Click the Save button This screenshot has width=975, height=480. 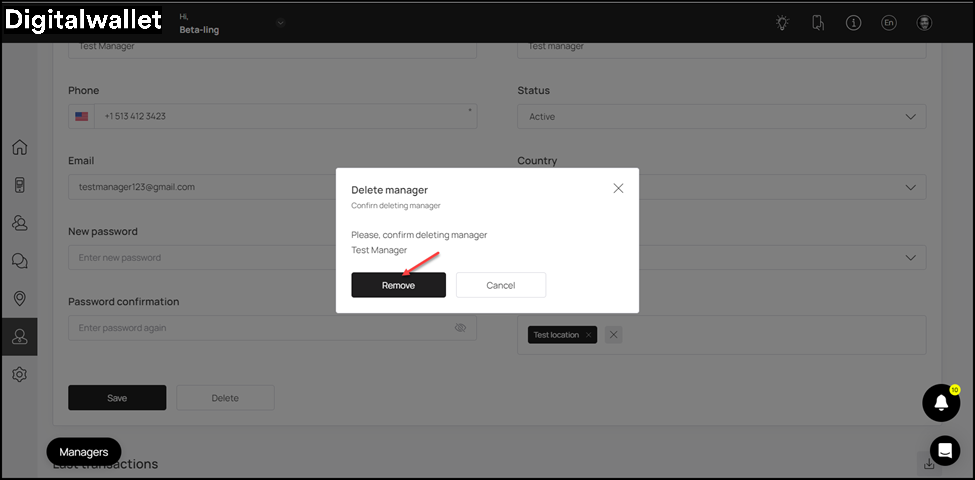click(x=117, y=398)
